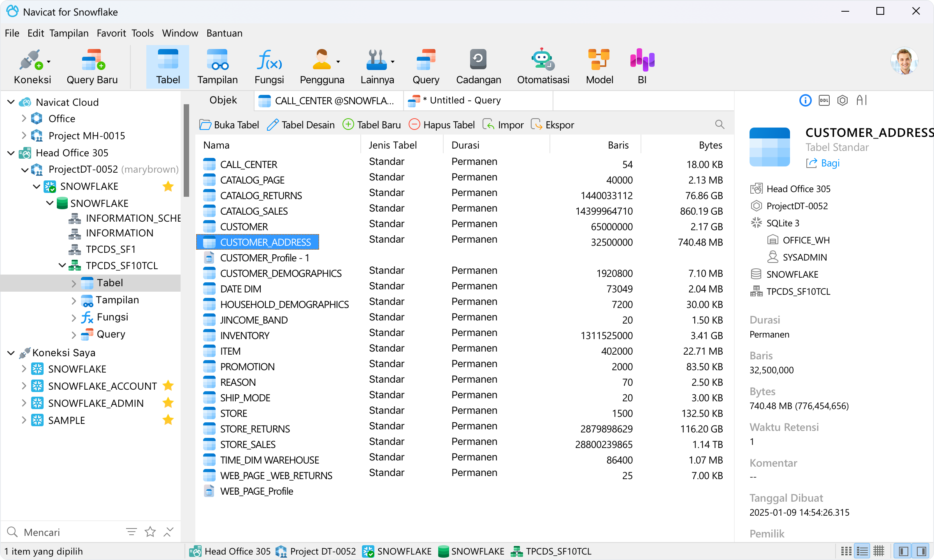Toggle favorite star on SAMPLE connection

pos(168,420)
